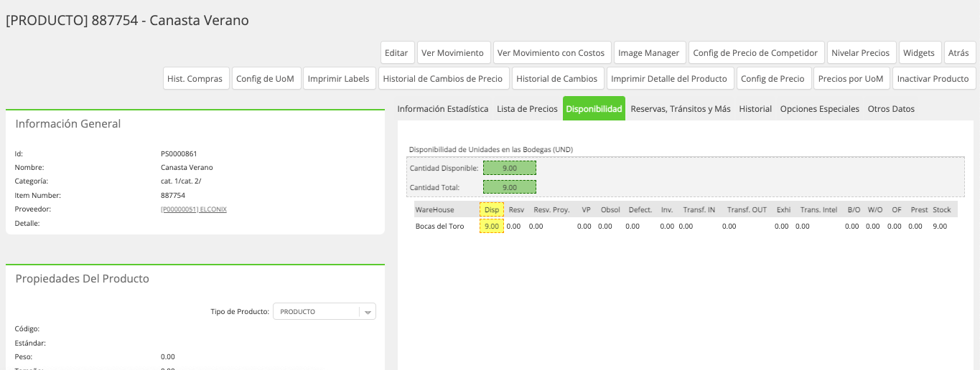
Task: Click the Item Number value 887754
Action: (173, 195)
